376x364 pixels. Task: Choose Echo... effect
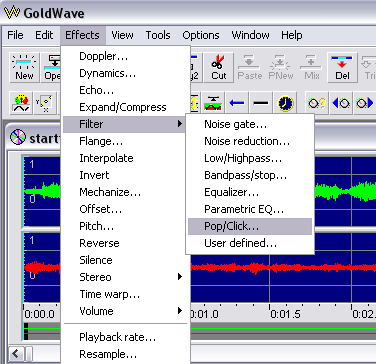point(124,90)
